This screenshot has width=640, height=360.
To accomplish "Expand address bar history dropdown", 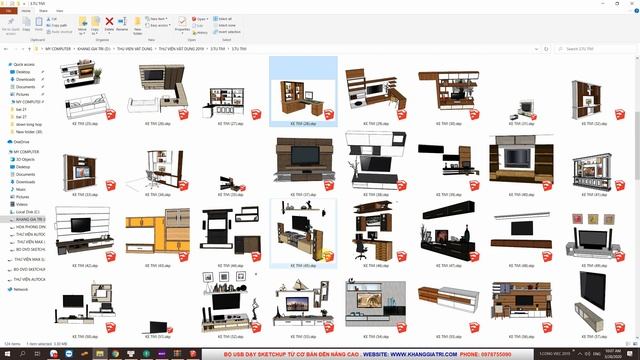I will [x=536, y=49].
